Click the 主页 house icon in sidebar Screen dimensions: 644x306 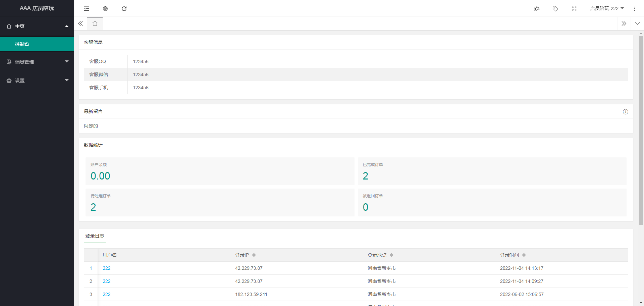(x=9, y=26)
